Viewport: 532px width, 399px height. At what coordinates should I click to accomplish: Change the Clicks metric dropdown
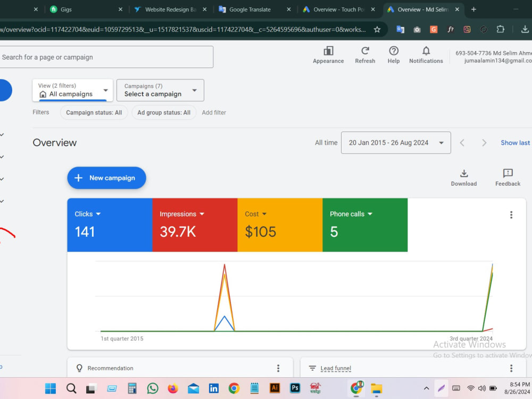[x=88, y=214]
